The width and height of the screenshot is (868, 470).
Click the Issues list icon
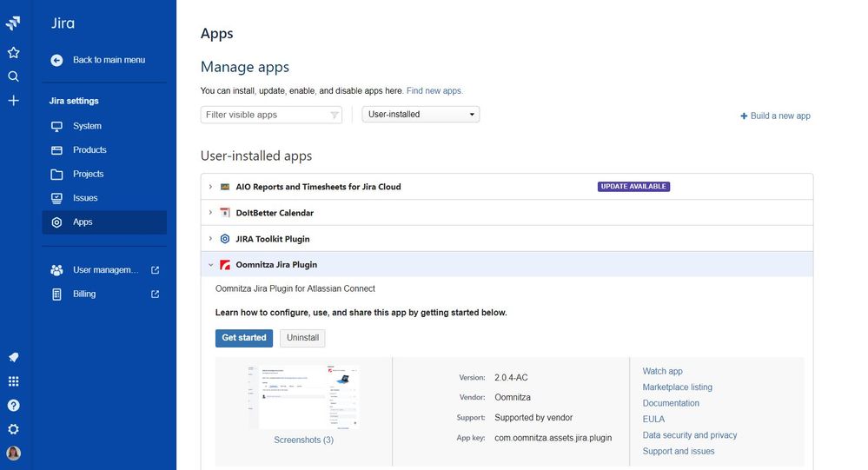[x=56, y=198]
